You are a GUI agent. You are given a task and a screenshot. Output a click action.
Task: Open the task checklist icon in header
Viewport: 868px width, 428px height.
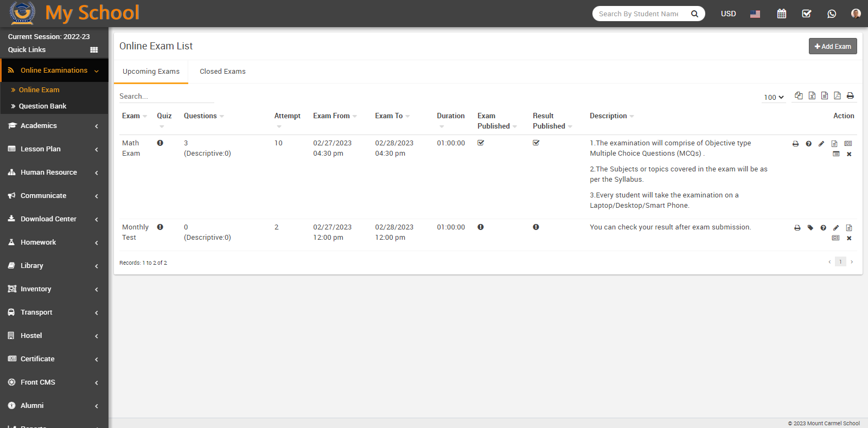(x=807, y=14)
